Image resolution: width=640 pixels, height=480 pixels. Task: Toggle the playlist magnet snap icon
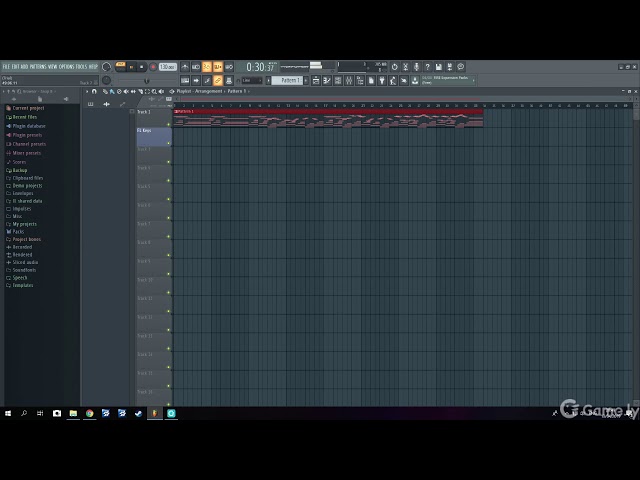[x=94, y=91]
